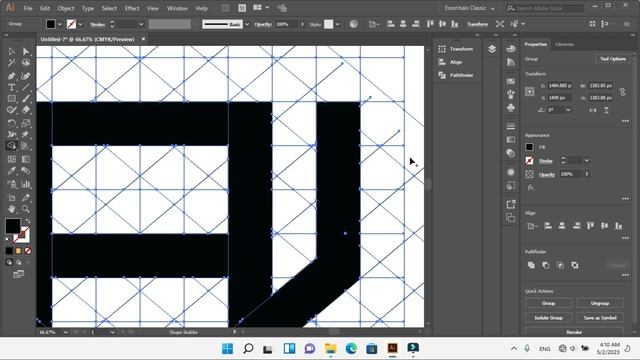Click the Group quick action button
This screenshot has height=360, width=640.
tap(549, 303)
